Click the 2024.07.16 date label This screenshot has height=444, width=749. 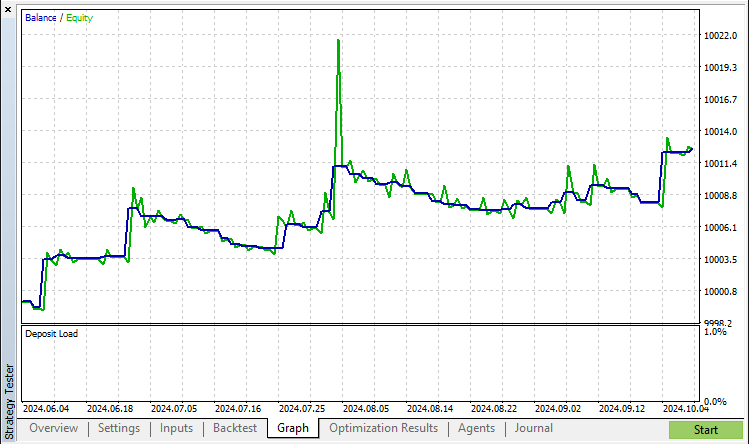(x=238, y=409)
